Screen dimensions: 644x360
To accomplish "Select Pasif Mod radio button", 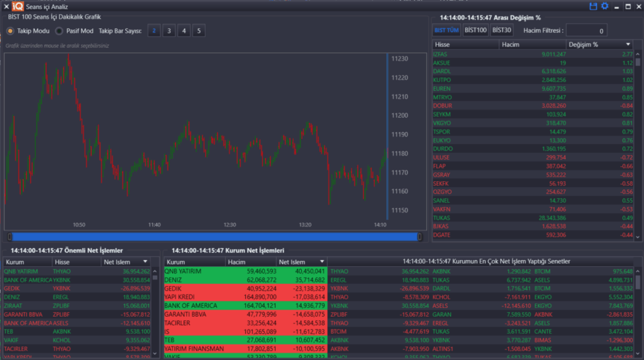I will click(59, 31).
